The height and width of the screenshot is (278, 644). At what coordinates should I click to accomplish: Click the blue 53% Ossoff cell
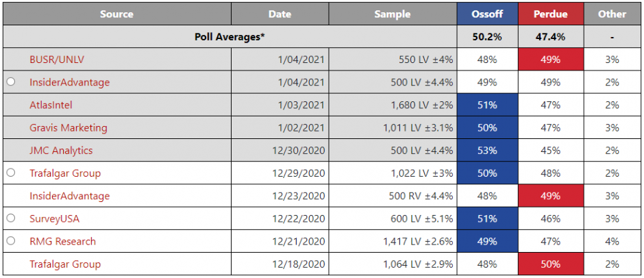487,151
